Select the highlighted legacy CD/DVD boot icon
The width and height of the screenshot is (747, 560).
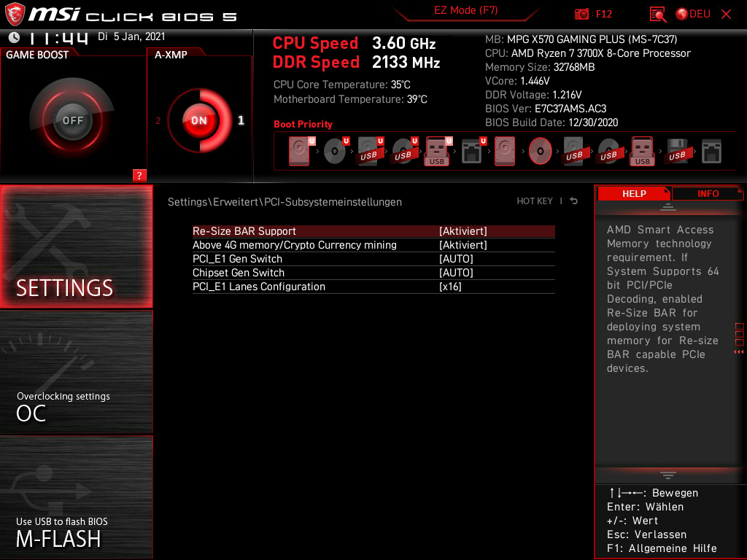click(541, 151)
